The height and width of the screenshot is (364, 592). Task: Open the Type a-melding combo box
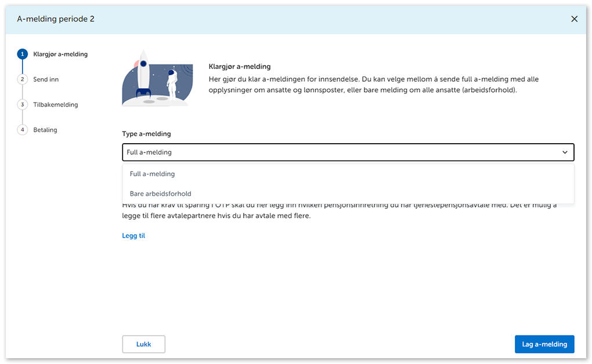point(347,152)
